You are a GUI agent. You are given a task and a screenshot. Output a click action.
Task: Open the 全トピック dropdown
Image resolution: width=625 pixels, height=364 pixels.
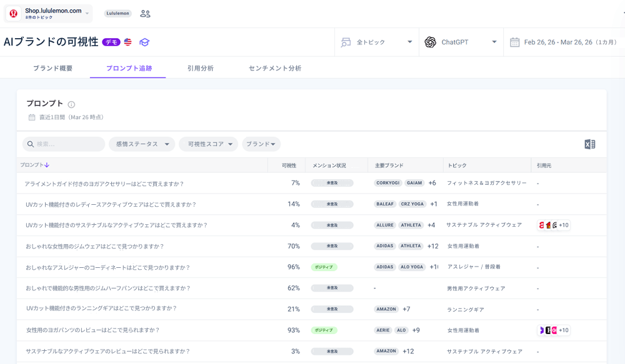(377, 42)
